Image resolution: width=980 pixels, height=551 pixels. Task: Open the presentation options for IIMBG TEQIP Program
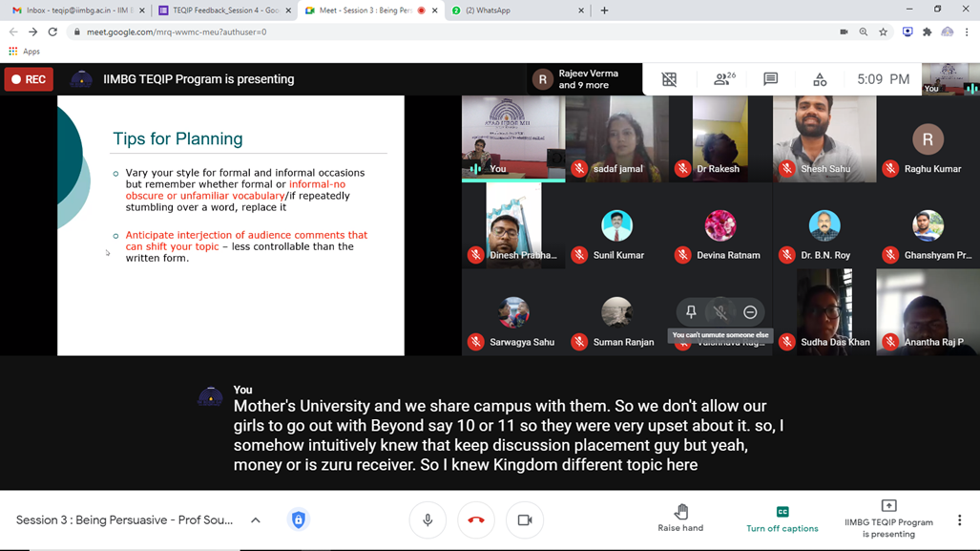point(888,519)
